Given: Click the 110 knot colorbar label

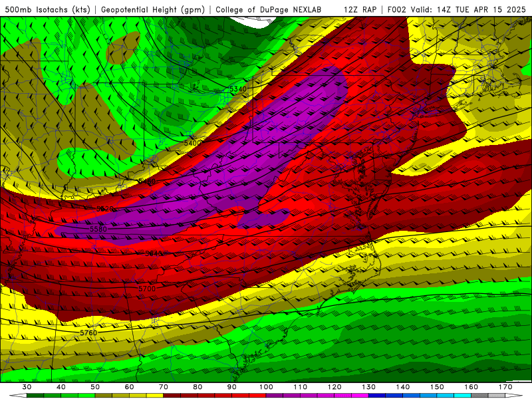Looking at the screenshot, I should 301,387.
